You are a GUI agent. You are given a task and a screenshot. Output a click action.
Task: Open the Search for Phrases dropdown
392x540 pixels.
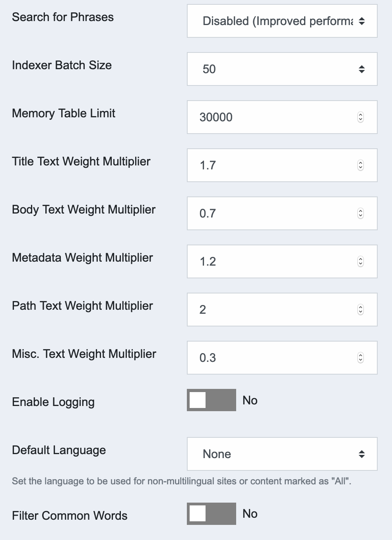[x=282, y=21]
